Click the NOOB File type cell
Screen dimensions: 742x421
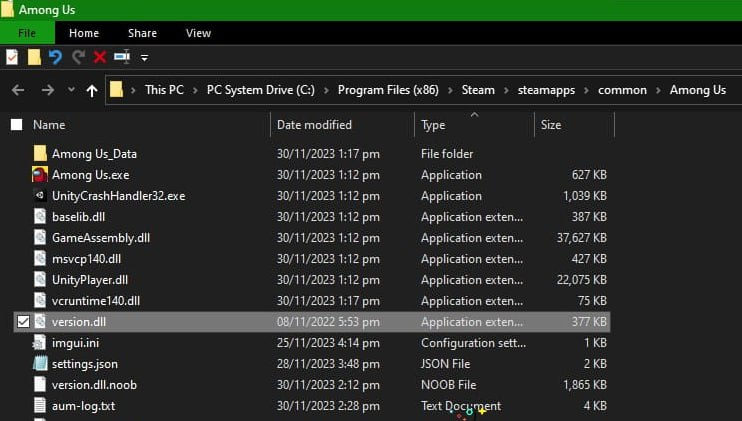tap(449, 385)
